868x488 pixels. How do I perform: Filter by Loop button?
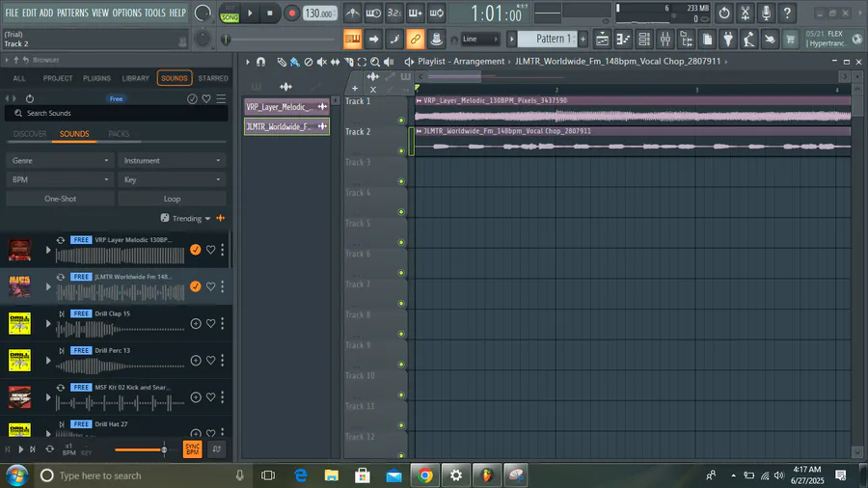[173, 199]
